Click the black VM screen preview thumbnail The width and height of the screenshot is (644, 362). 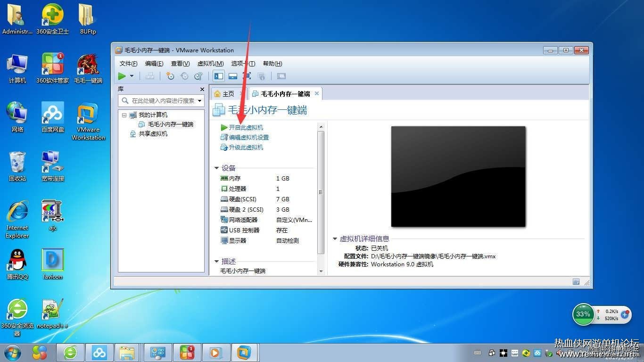[458, 176]
